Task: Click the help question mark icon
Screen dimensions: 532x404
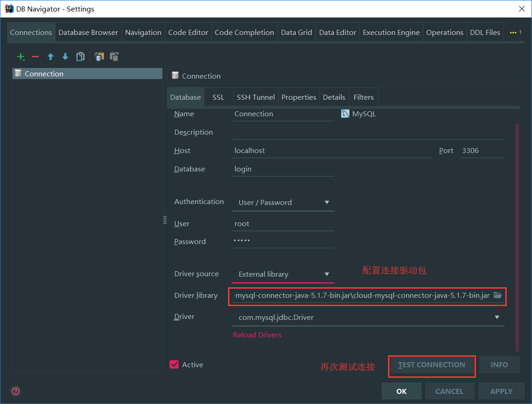Action: pyautogui.click(x=15, y=391)
